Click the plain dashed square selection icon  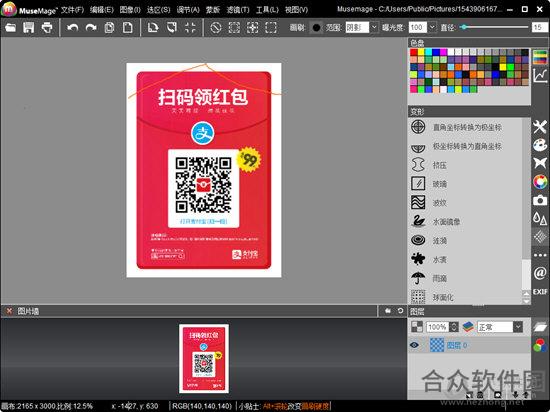pos(271,27)
